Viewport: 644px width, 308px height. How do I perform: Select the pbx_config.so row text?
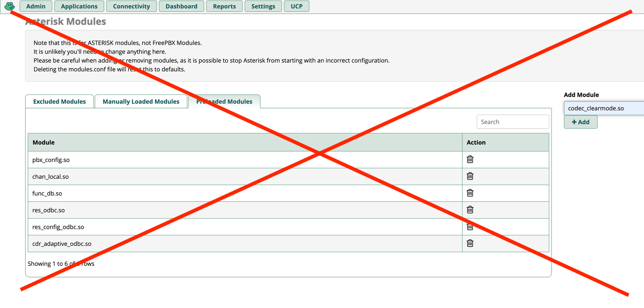[51, 160]
